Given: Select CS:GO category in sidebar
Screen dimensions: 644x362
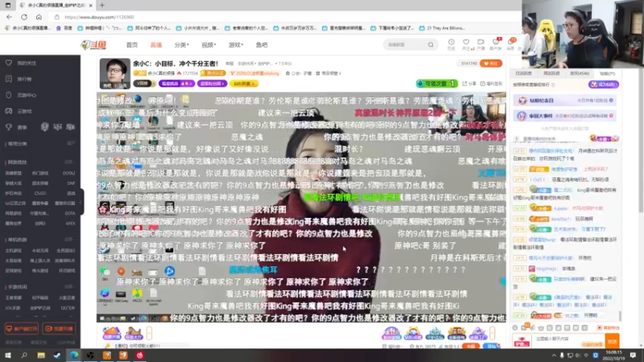Looking at the screenshot, I should pos(40,193).
